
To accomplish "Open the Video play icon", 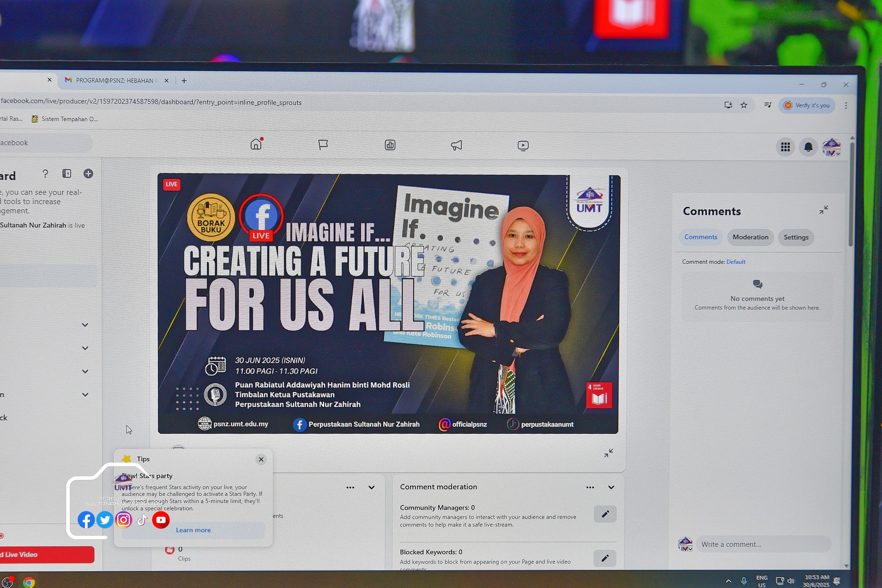I will tap(523, 146).
